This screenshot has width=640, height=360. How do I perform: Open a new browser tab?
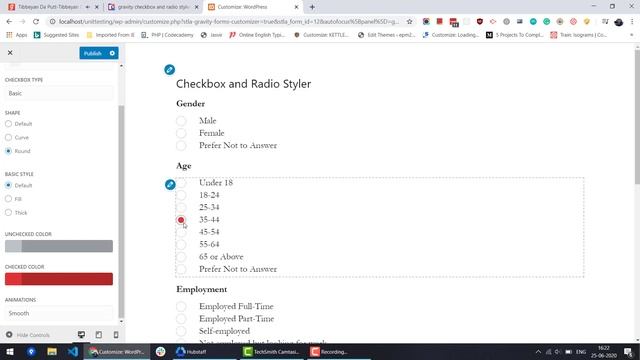(312, 7)
